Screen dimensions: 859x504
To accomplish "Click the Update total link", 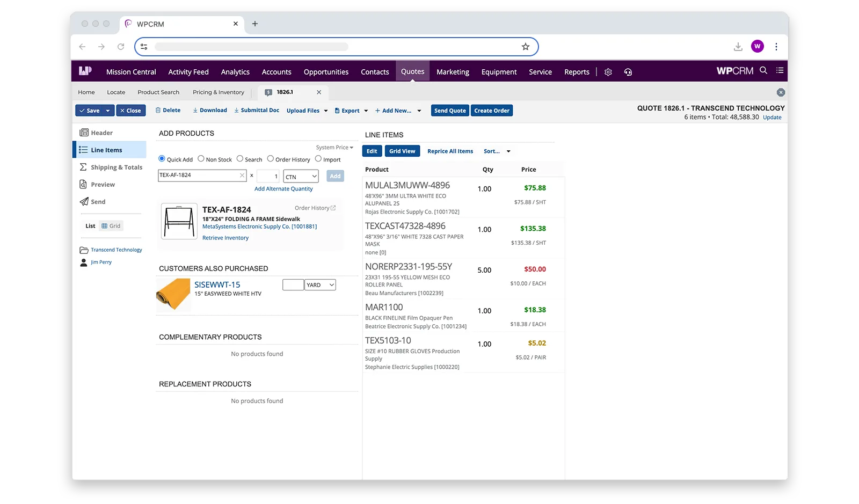I will (x=772, y=118).
